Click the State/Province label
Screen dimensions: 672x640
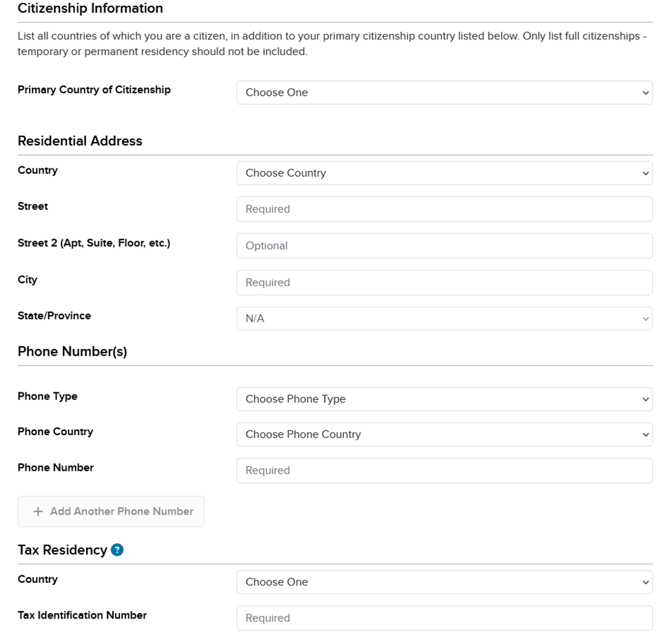pos(54,316)
